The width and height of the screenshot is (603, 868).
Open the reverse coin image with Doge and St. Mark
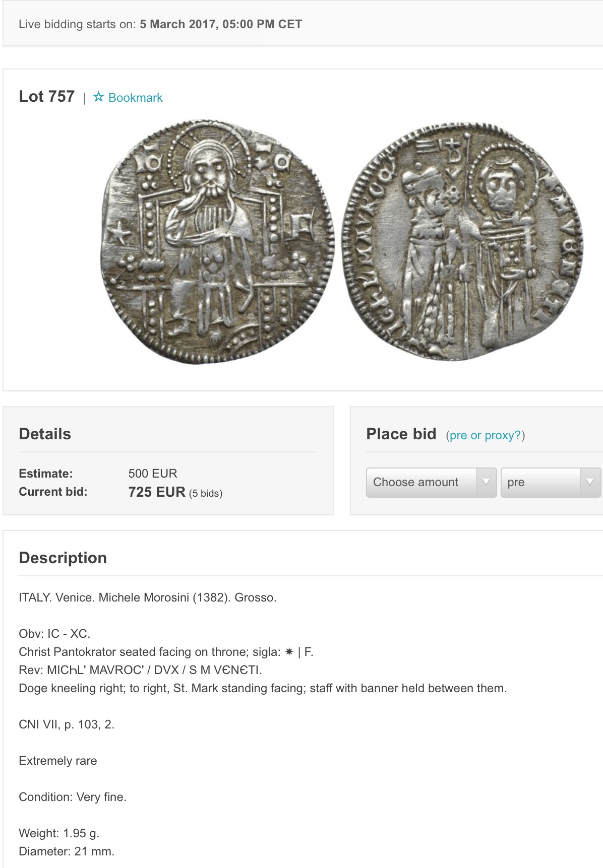(462, 241)
